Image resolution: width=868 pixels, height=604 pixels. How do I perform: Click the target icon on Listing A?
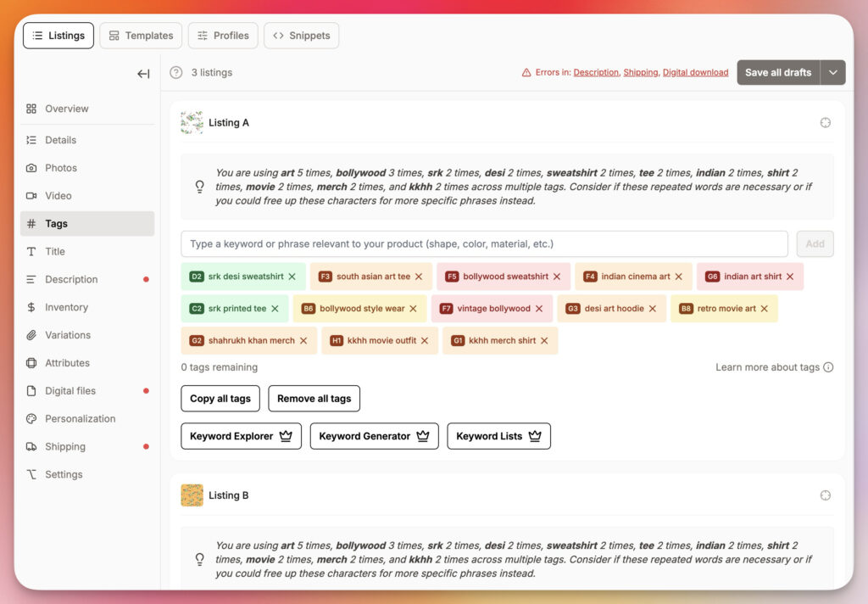point(826,123)
